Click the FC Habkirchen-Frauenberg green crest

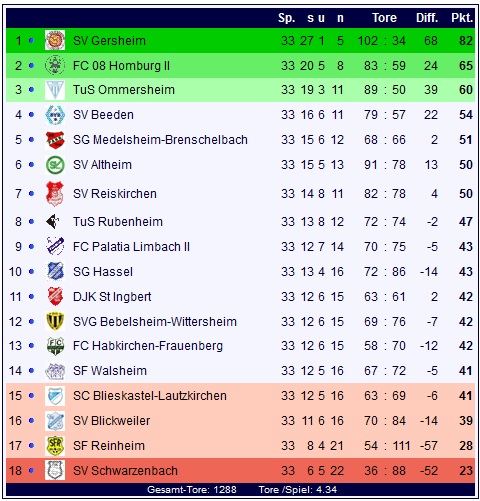pyautogui.click(x=55, y=346)
